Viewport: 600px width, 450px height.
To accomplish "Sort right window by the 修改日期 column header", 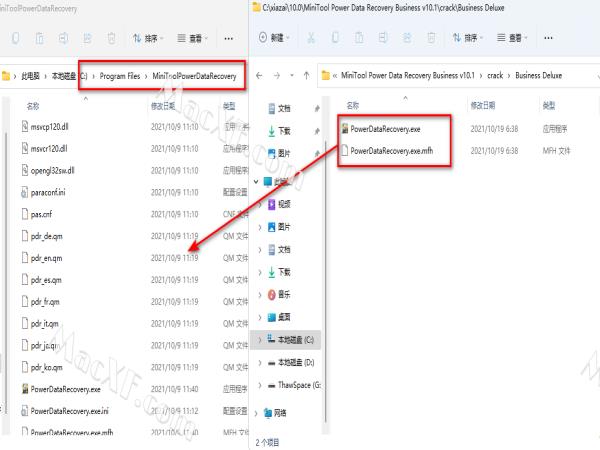I will tap(483, 105).
